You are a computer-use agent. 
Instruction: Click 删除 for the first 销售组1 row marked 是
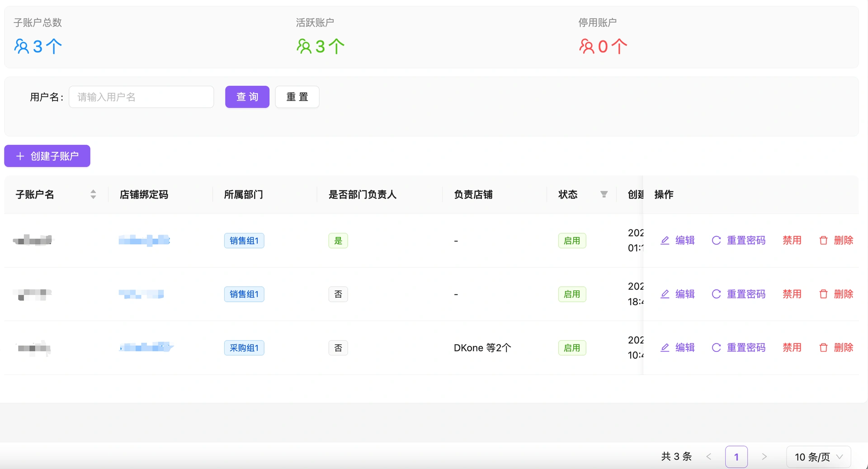tap(836, 240)
